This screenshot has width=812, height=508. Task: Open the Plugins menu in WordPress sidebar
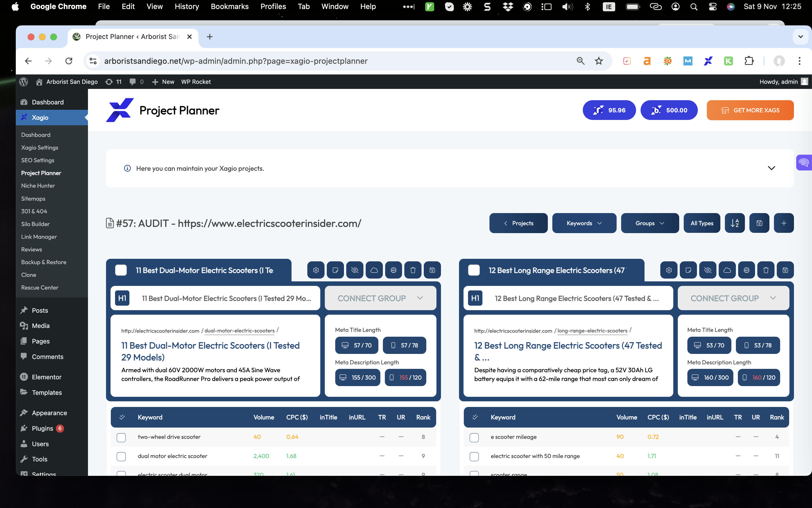pyautogui.click(x=42, y=428)
